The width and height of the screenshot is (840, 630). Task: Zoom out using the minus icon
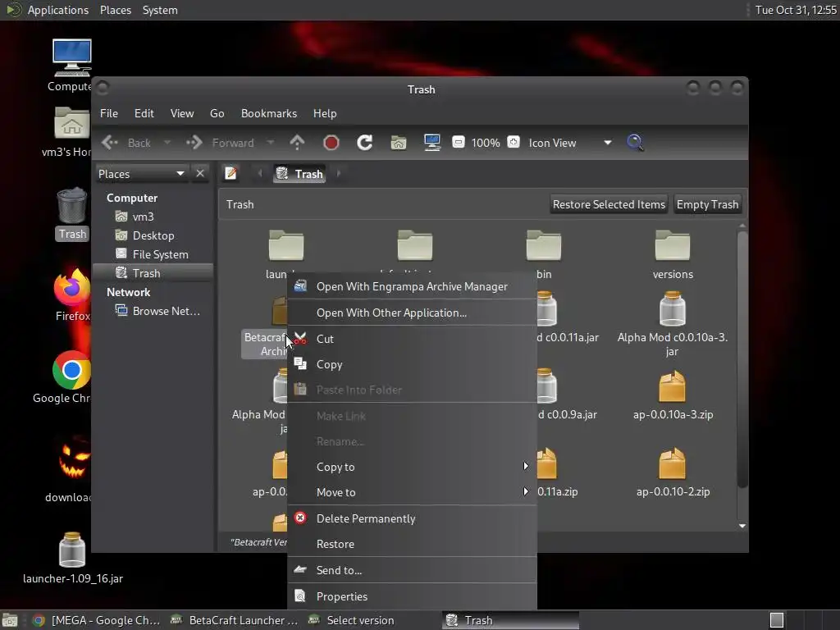(459, 143)
